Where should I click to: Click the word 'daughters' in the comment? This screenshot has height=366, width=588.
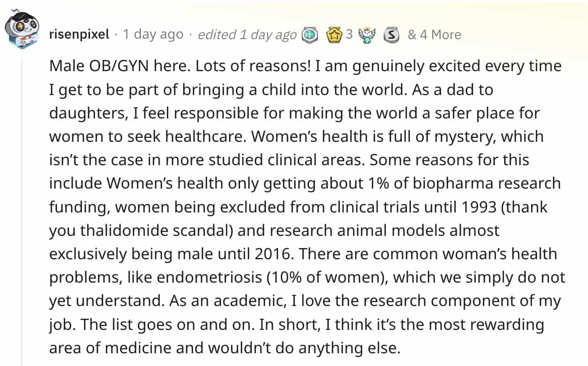click(87, 113)
